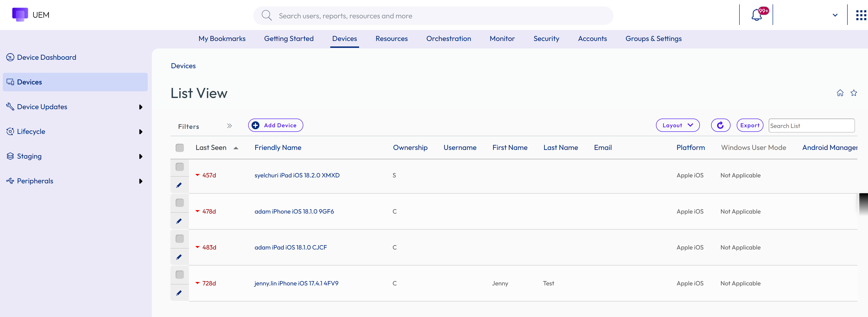Select checkbox for syelchuri iPad row

pyautogui.click(x=180, y=167)
